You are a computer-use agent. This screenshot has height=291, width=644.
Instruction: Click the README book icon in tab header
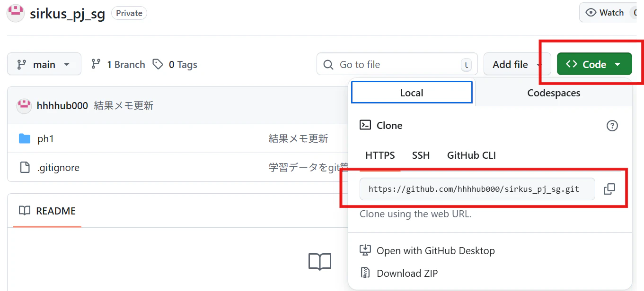click(25, 211)
